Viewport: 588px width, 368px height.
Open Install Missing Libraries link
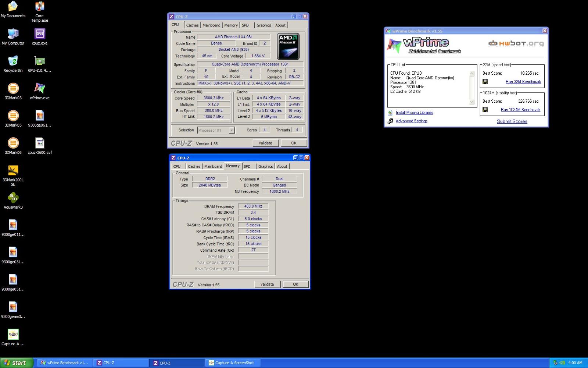coord(415,113)
